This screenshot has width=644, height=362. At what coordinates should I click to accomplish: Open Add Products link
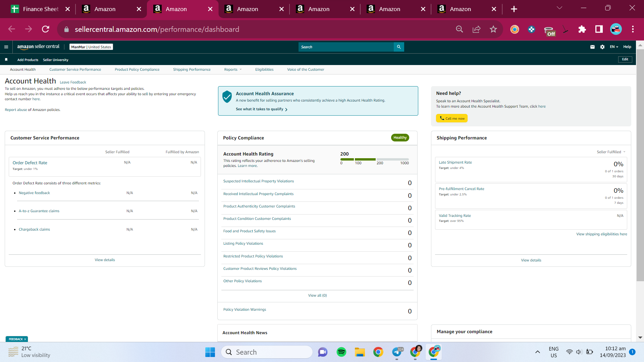[x=28, y=60]
